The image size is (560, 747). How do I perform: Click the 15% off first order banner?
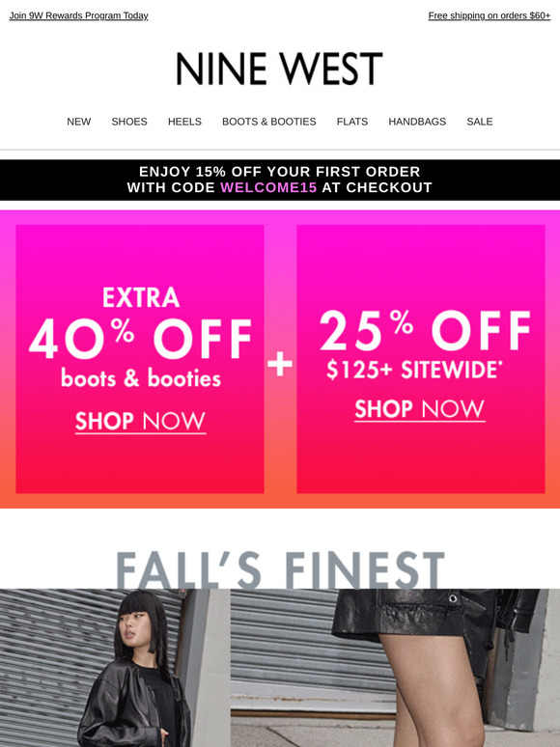click(x=280, y=180)
